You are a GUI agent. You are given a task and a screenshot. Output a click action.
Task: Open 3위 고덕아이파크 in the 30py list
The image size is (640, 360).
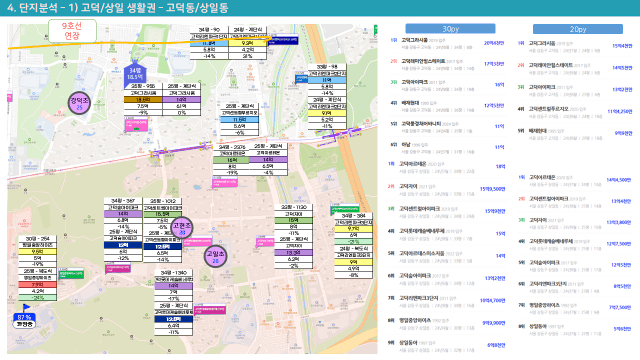pyautogui.click(x=447, y=85)
